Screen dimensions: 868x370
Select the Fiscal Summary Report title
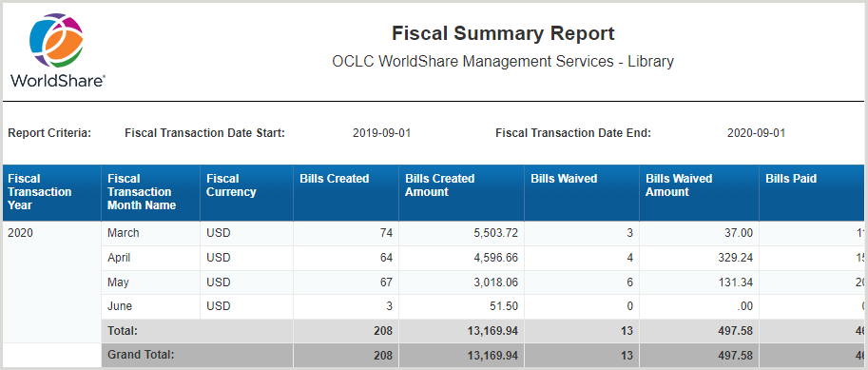pos(503,33)
